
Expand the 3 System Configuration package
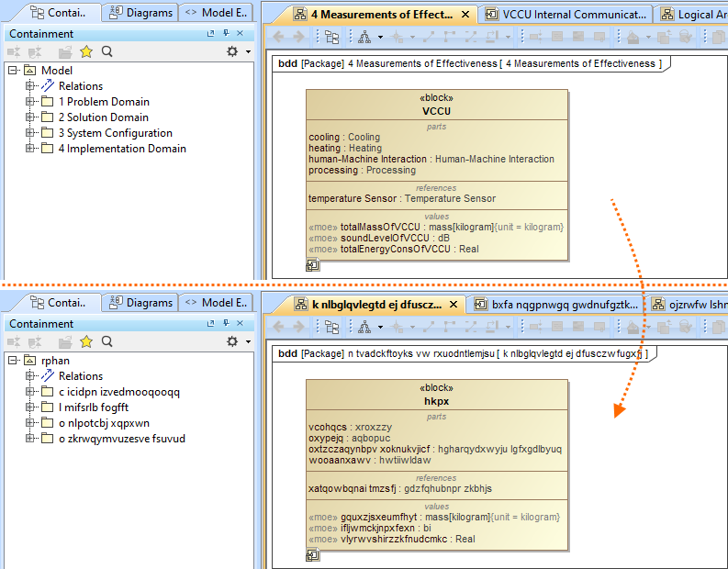pos(30,133)
